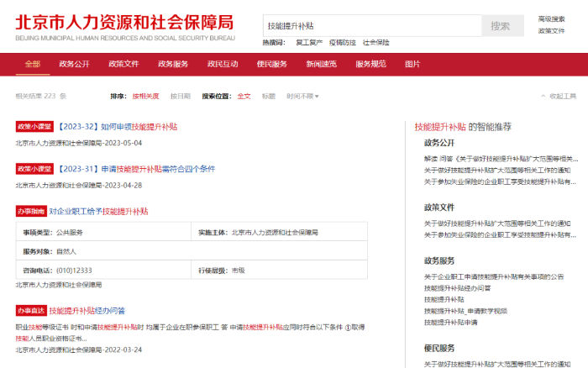Focus the search box containing 技能提升补贴

tap(371, 26)
